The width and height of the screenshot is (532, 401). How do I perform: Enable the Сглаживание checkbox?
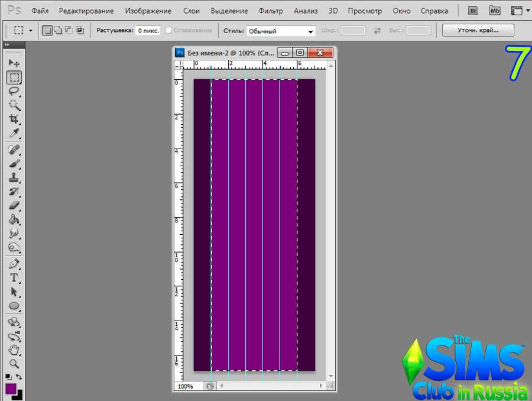click(x=169, y=30)
